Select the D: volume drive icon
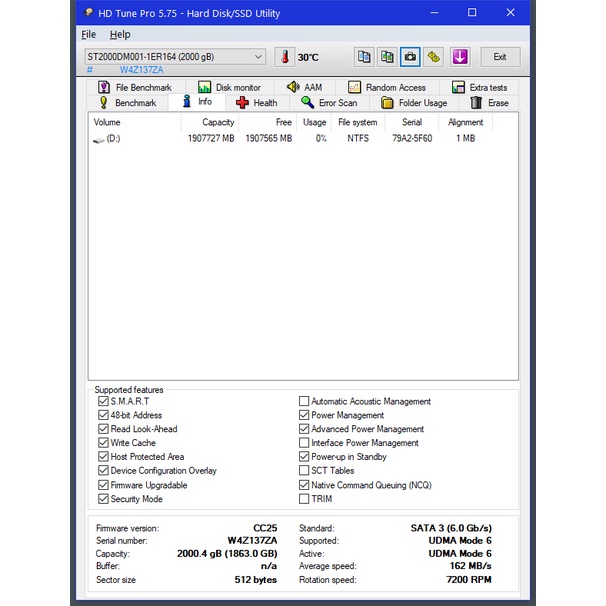 (x=98, y=139)
